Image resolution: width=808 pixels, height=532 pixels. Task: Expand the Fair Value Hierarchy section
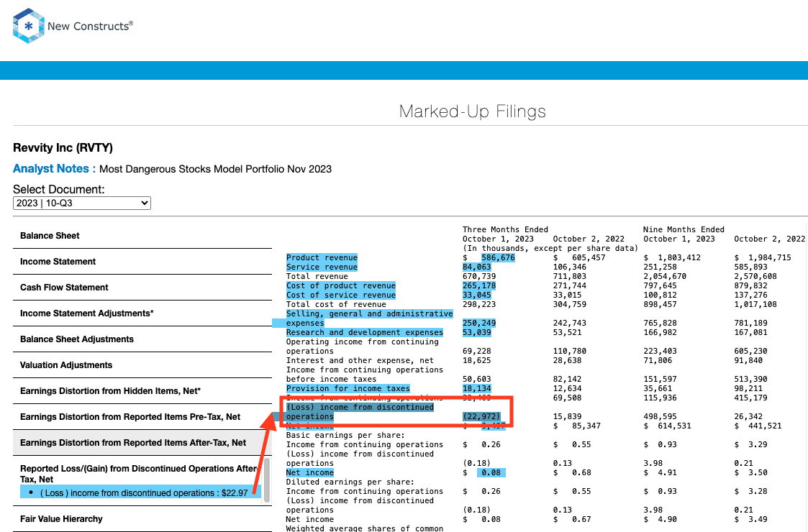[x=142, y=519]
